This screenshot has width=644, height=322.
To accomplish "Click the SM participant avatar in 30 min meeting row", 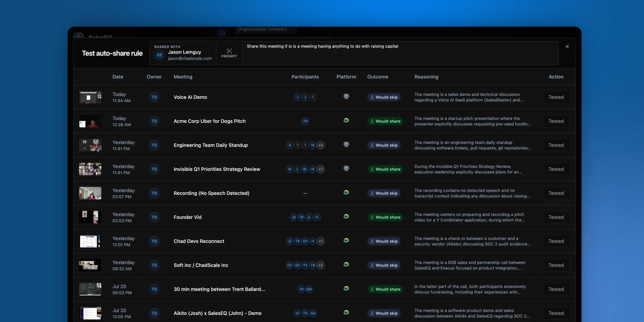I will tap(309, 289).
